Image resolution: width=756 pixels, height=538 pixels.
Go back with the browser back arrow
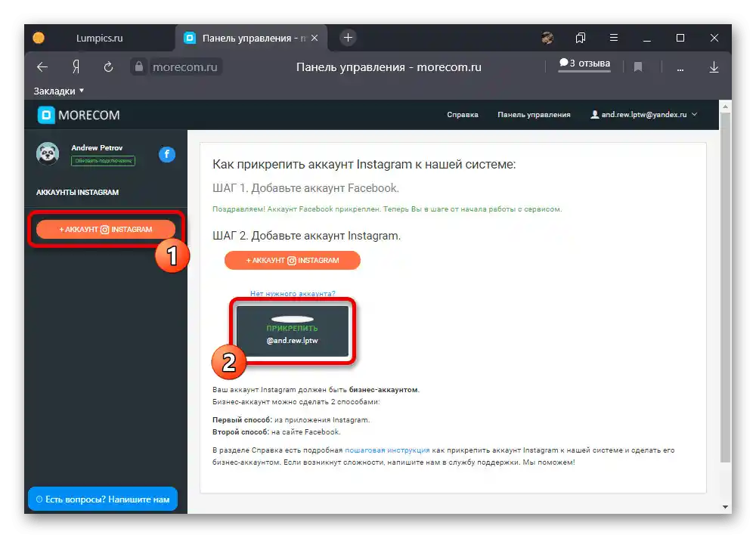pos(42,67)
